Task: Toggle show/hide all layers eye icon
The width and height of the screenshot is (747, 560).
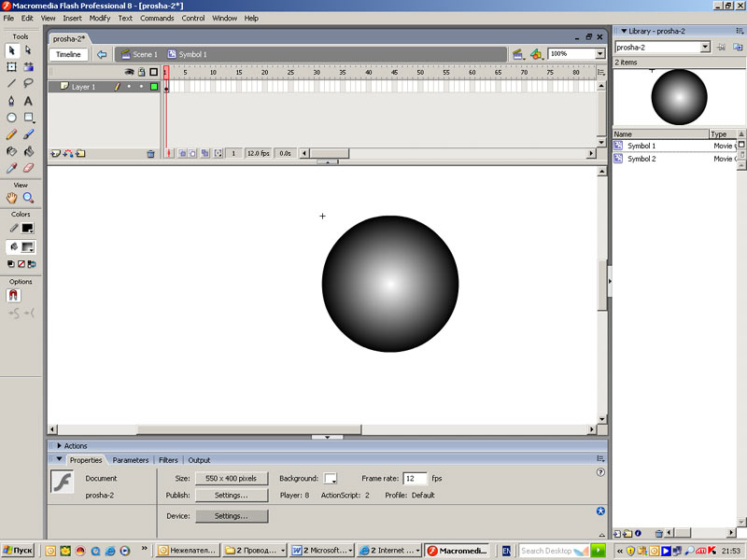Action: (x=130, y=72)
